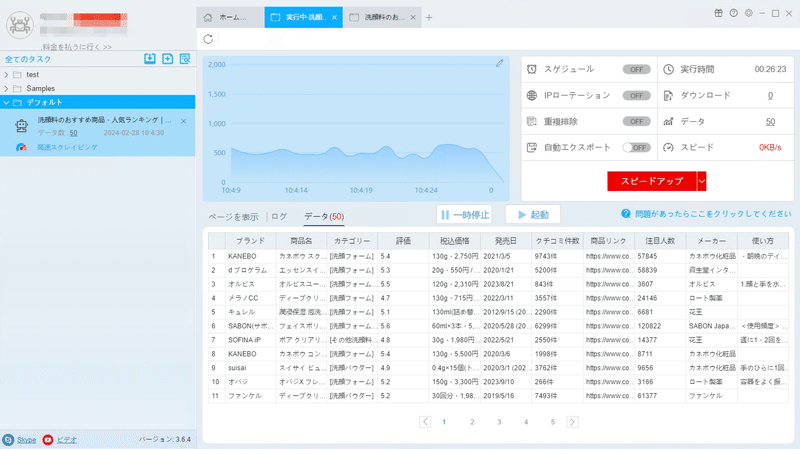Screen dimensions: 800x449
Task: Click the data chart icon in stats panel
Action: point(668,121)
